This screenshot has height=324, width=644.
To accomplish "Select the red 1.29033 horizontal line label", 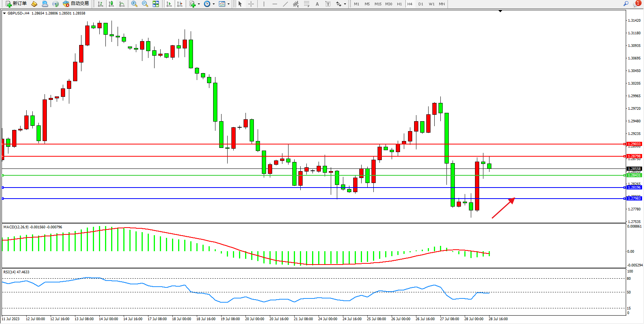I will pyautogui.click(x=634, y=144).
